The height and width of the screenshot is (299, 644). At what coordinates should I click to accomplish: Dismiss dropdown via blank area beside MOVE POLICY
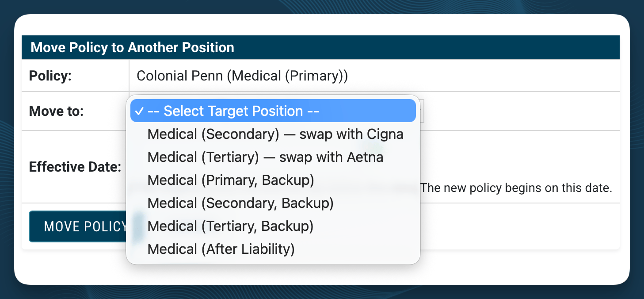coord(517,226)
